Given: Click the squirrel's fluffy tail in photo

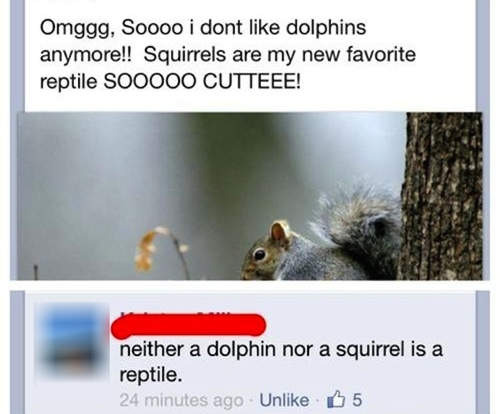Looking at the screenshot, I should coord(358,227).
